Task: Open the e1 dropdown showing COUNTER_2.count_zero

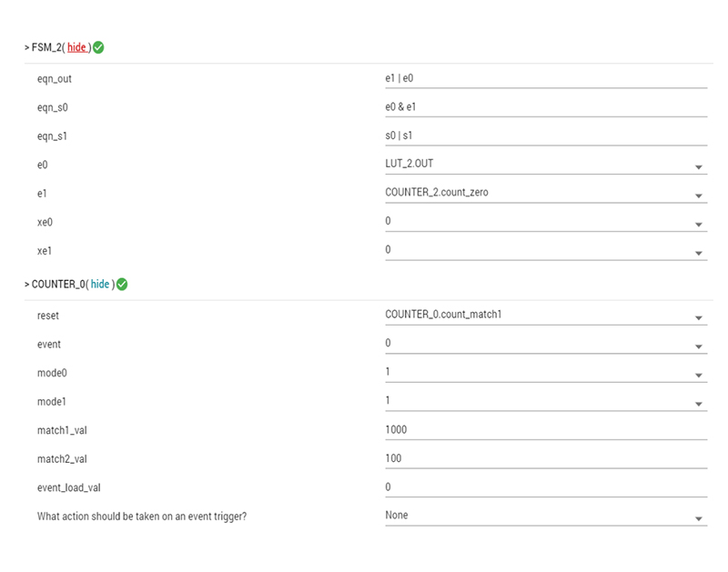Action: tap(545, 193)
